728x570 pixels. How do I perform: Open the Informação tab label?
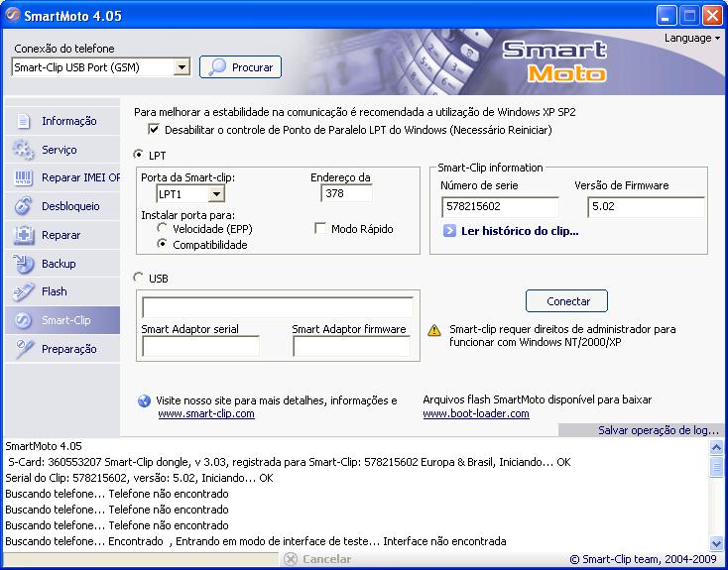coord(69,121)
